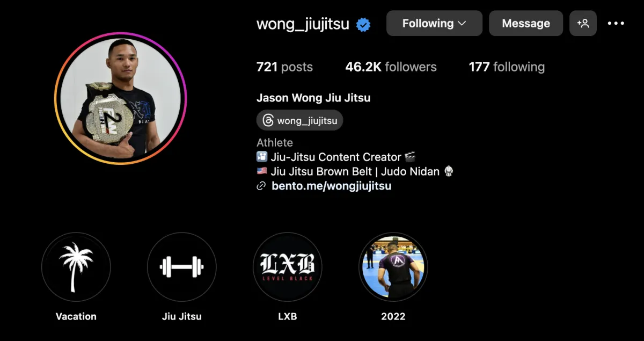
Task: Open the 2022 highlight thumbnail
Action: [393, 267]
